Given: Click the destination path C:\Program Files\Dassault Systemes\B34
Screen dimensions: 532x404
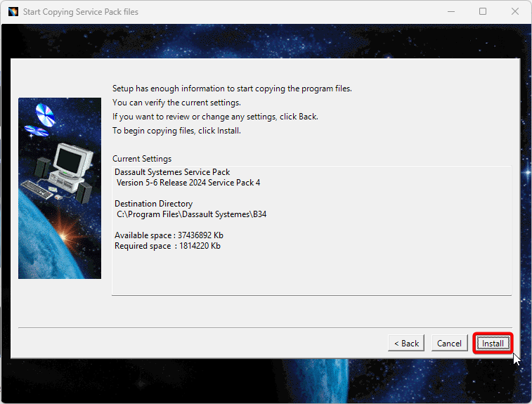Looking at the screenshot, I should (x=191, y=214).
